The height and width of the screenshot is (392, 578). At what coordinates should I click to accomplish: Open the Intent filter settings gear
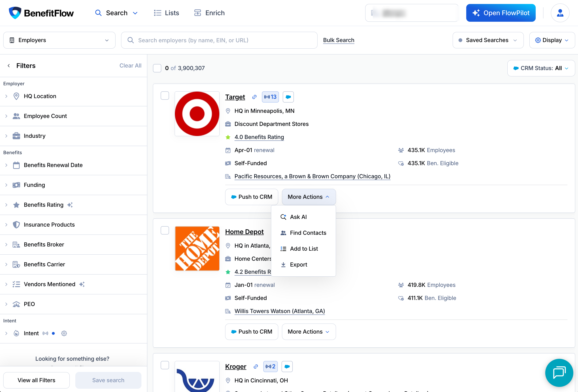click(x=64, y=333)
